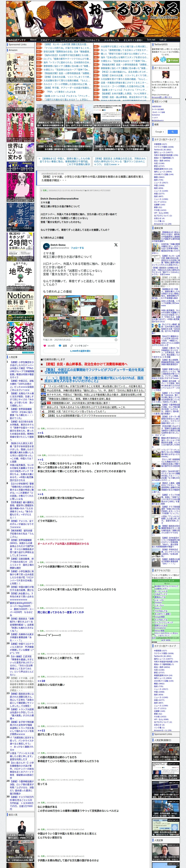Open the ウクライナ情勢 (1838) category
The width and height of the screenshot is (186, 868).
pos(164,147)
